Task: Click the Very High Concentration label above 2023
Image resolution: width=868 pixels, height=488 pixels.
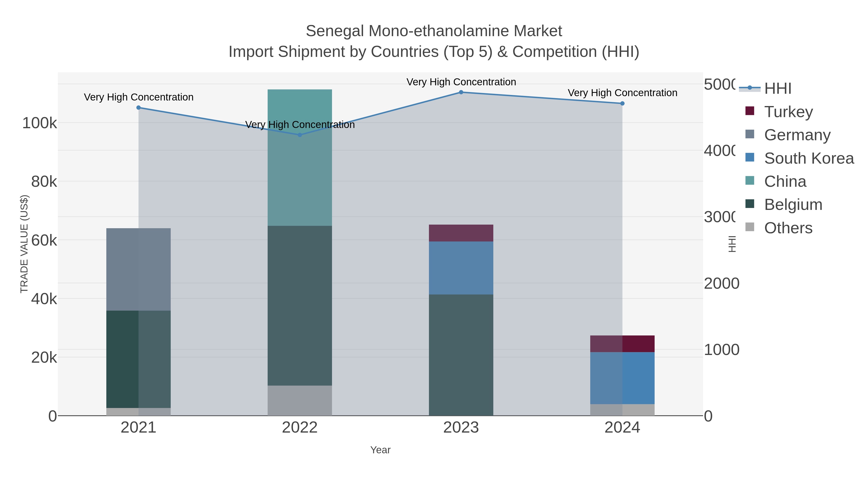Action: pyautogui.click(x=461, y=82)
